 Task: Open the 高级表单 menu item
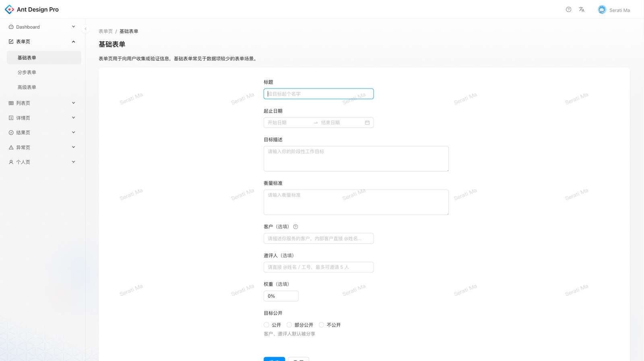pyautogui.click(x=44, y=87)
